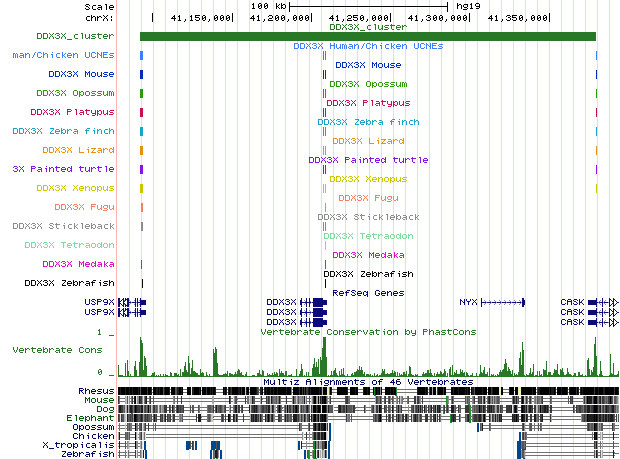620x459 pixels.
Task: Click the Dog alignment row label
Action: pyautogui.click(x=104, y=408)
